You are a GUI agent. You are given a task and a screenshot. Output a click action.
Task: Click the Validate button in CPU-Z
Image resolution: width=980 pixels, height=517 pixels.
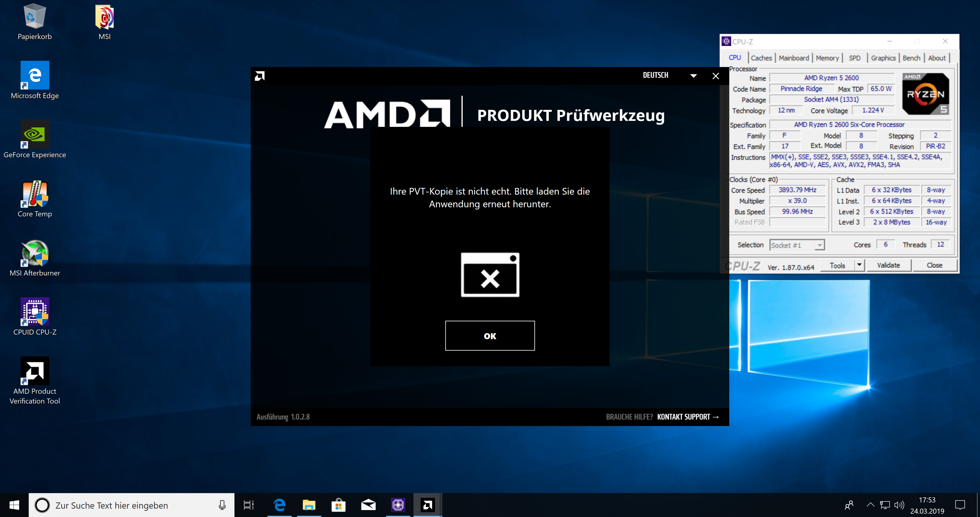click(888, 265)
